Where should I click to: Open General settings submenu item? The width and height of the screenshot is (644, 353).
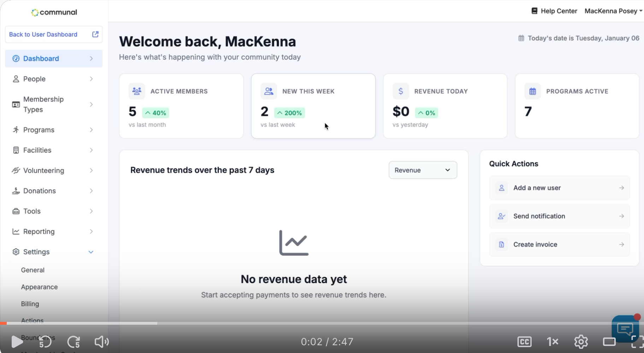tap(33, 270)
